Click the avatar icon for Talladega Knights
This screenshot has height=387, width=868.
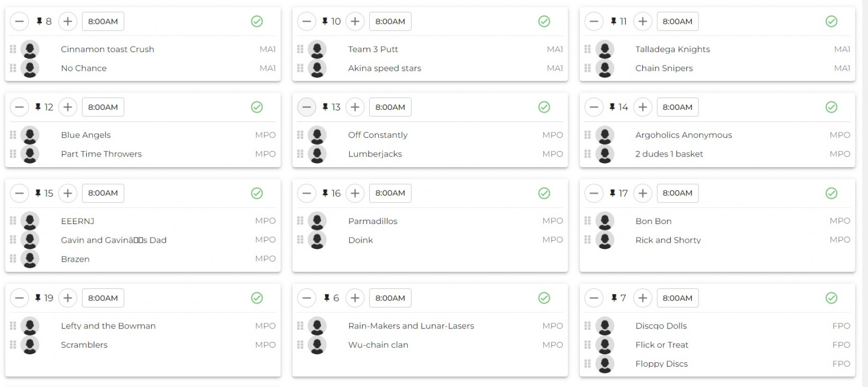pos(604,49)
